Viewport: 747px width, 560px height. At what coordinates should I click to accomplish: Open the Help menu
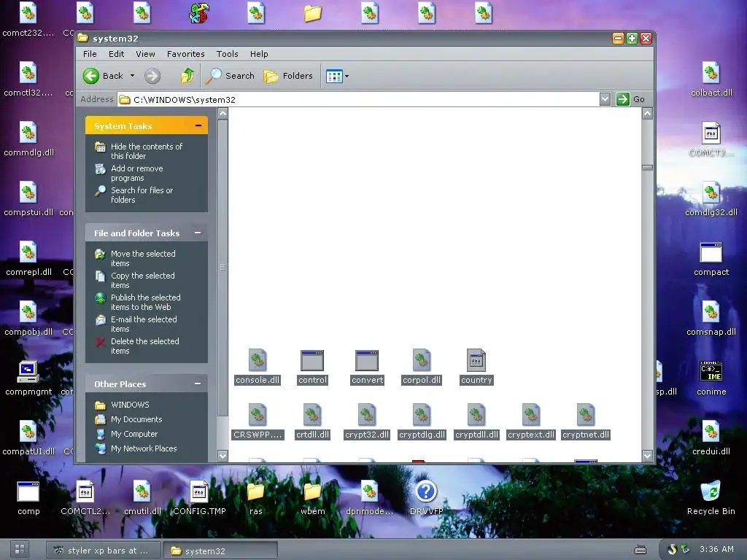259,54
